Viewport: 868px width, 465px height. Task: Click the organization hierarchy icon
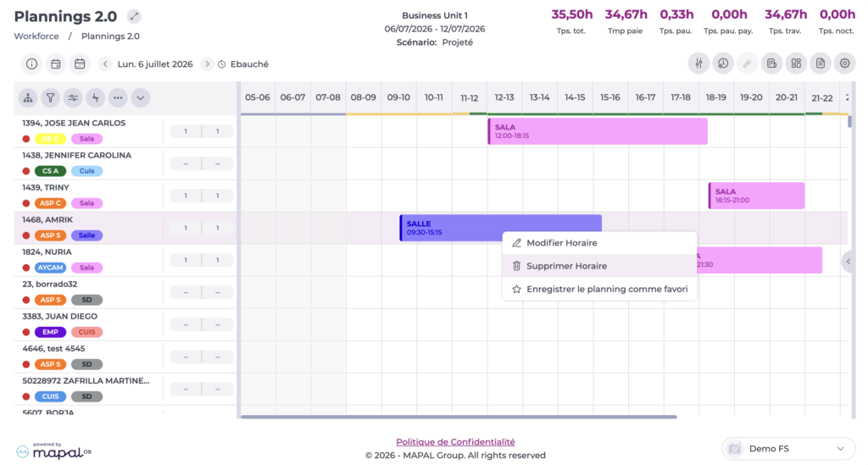point(28,98)
